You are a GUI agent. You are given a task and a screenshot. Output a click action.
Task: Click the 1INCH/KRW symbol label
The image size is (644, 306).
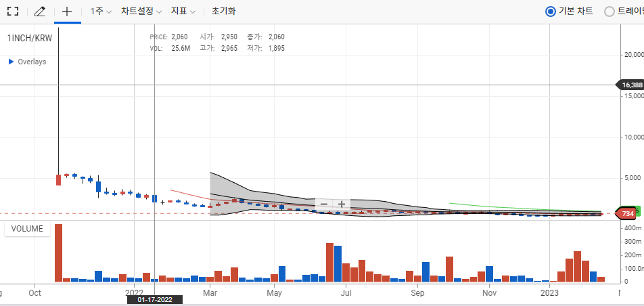point(30,38)
